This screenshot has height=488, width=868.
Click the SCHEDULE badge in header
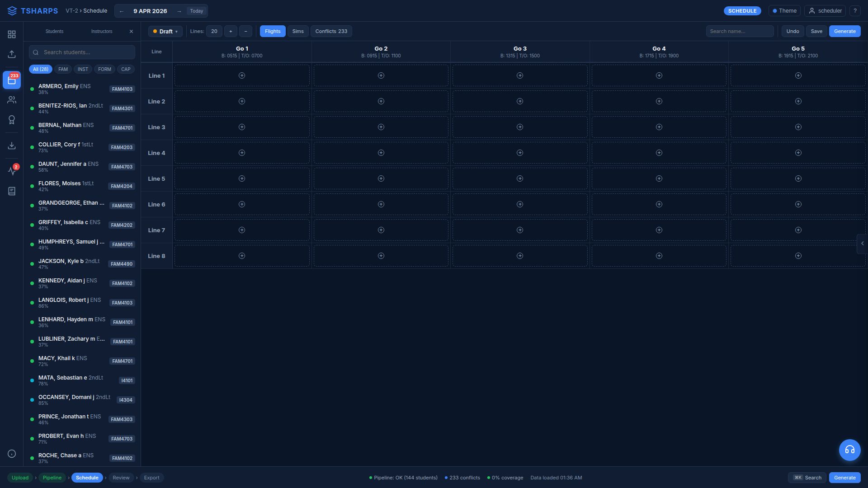click(742, 11)
